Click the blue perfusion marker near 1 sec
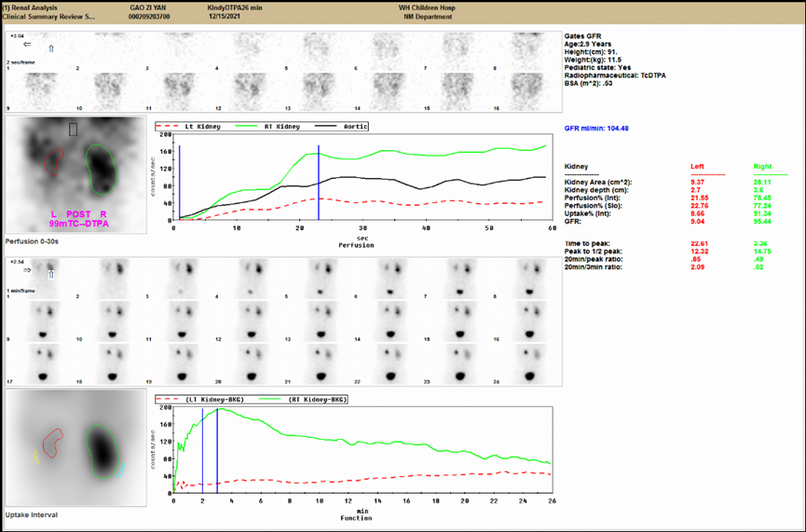This screenshot has width=806, height=532. tap(180, 183)
